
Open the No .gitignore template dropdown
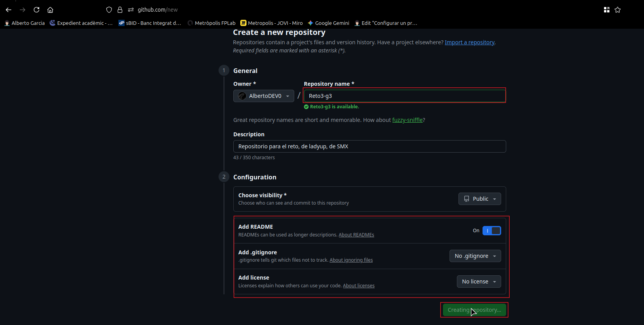tap(475, 256)
